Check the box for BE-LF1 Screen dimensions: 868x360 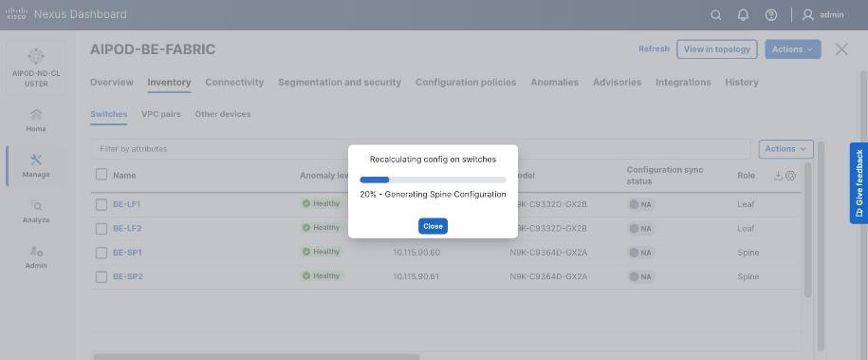click(x=102, y=204)
